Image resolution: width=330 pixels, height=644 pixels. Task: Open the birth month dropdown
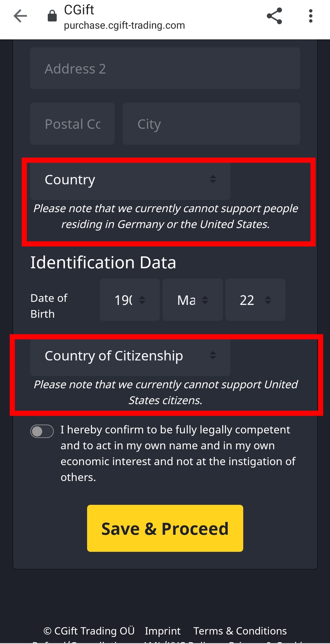click(x=193, y=300)
